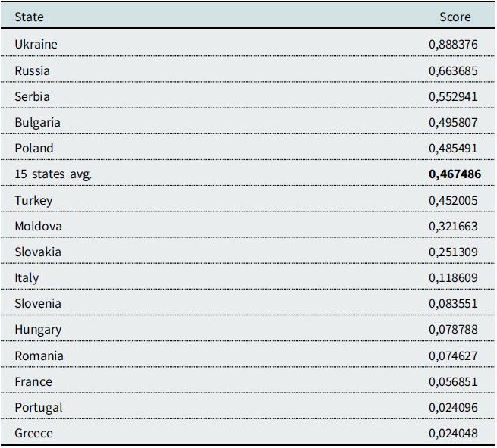Click the Slovenia state cell
497x448 pixels.
[38, 304]
